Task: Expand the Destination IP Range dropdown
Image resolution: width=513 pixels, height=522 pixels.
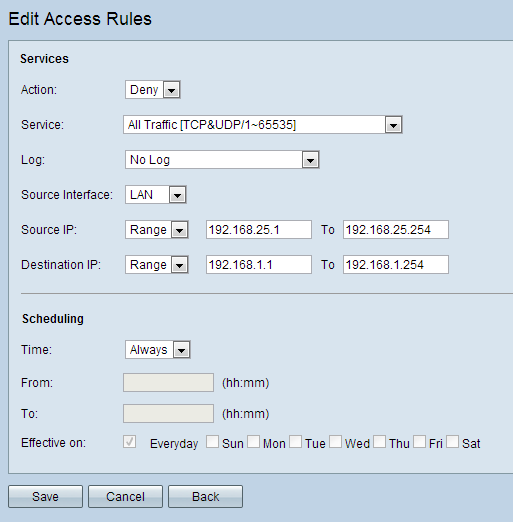Action: point(157,265)
